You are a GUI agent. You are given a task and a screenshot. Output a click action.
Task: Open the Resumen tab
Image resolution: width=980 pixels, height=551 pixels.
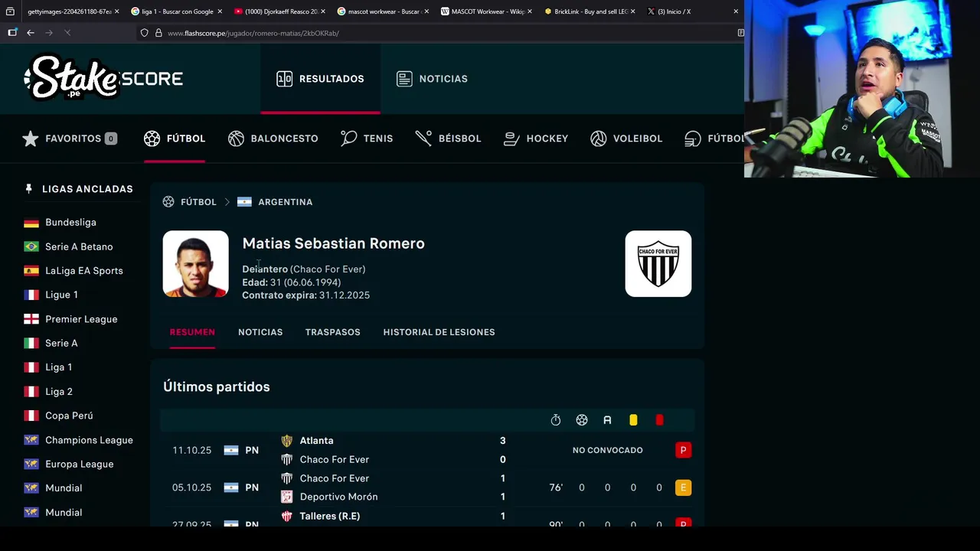(192, 332)
